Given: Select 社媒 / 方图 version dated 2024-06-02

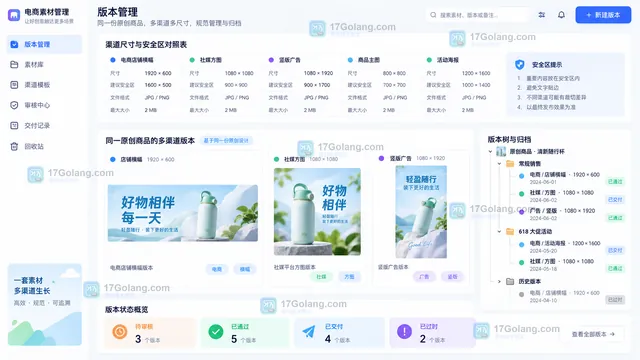Looking at the screenshot, I should (571, 196).
